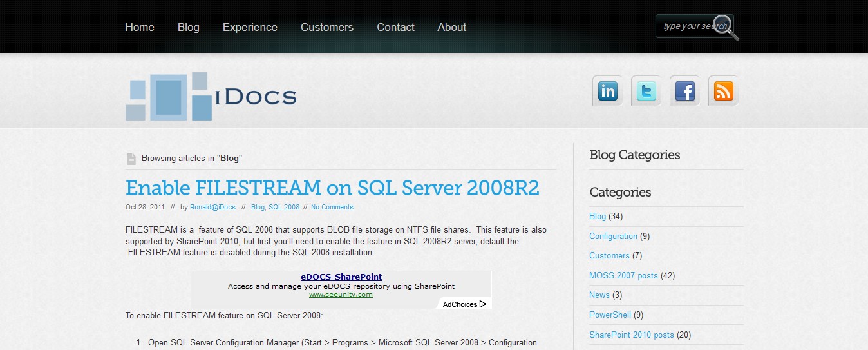Image resolution: width=868 pixels, height=350 pixels.
Task: Click the AdChoices label text
Action: tap(460, 304)
